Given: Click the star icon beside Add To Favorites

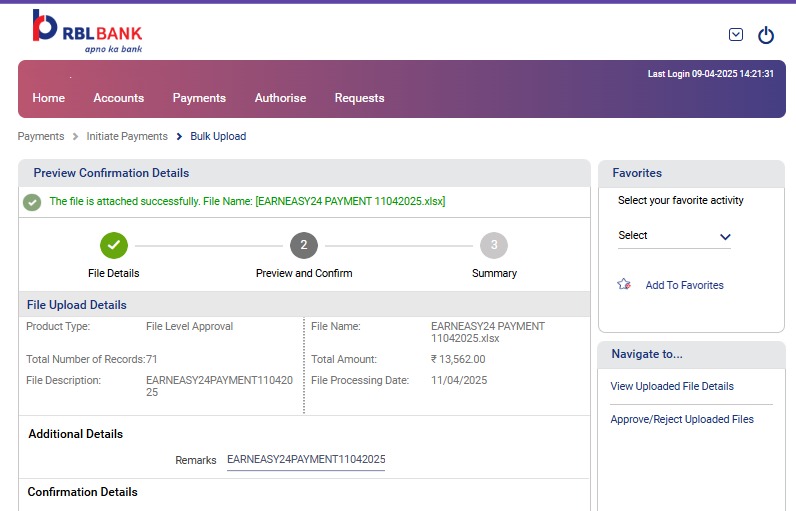Looking at the screenshot, I should tap(624, 284).
